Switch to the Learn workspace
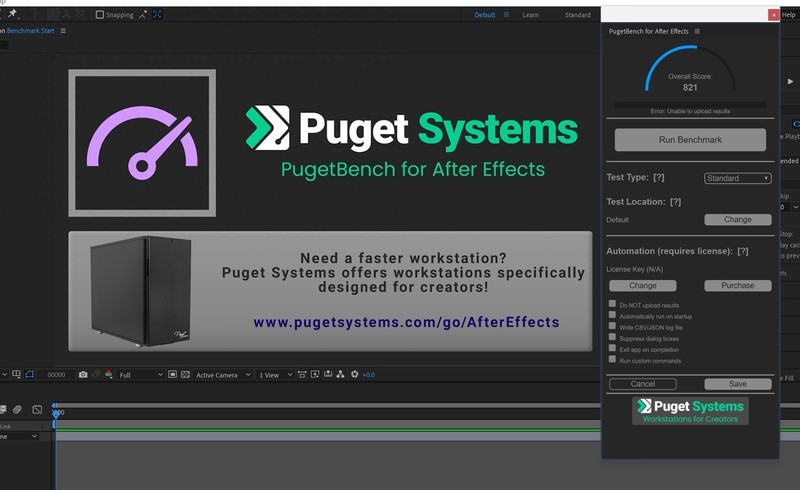The height and width of the screenshot is (490, 800). pos(531,15)
